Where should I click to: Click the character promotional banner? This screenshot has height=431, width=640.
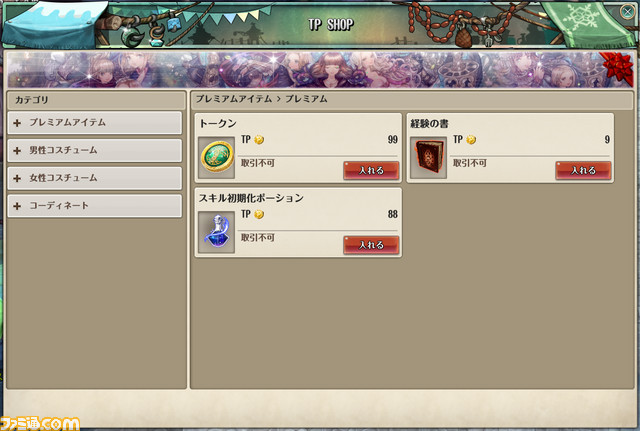click(320, 69)
